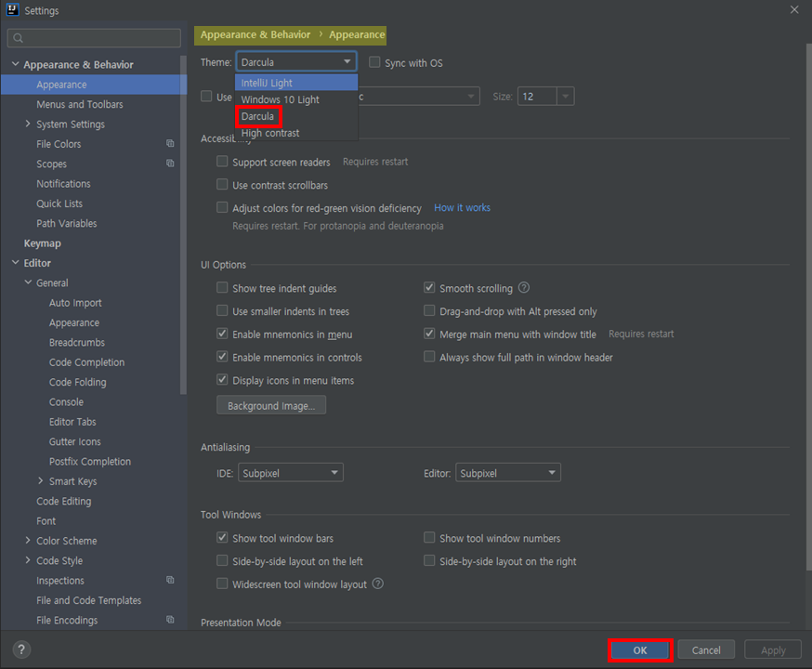Enable Sync with OS checkbox
The width and height of the screenshot is (812, 669).
tap(374, 62)
